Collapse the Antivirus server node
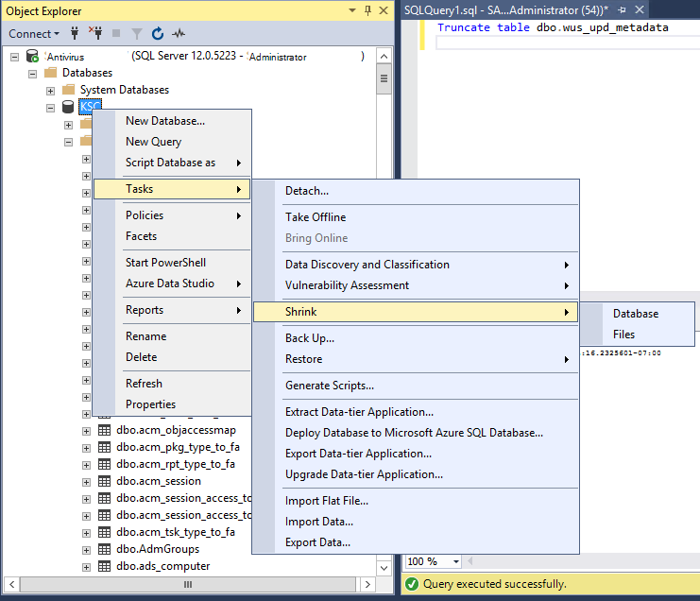The height and width of the screenshot is (601, 700). pyautogui.click(x=15, y=57)
